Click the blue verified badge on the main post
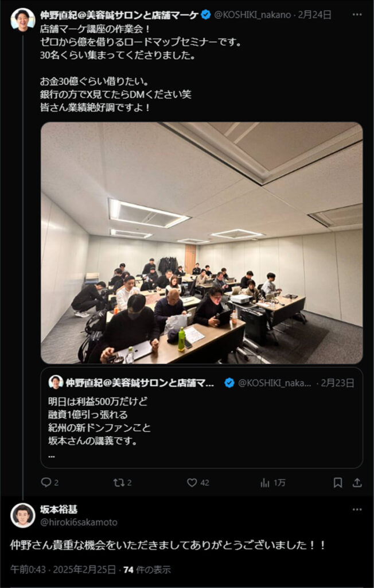The height and width of the screenshot is (588, 374). [206, 15]
